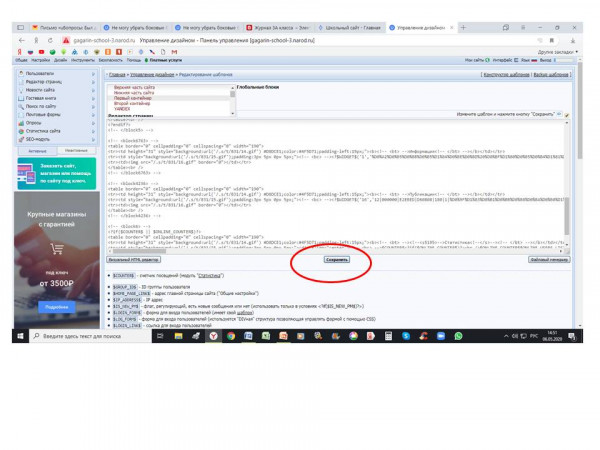The height and width of the screenshot is (450, 600).
Task: Switch to Письмо «Вопросы был… tab
Action: pyautogui.click(x=64, y=28)
